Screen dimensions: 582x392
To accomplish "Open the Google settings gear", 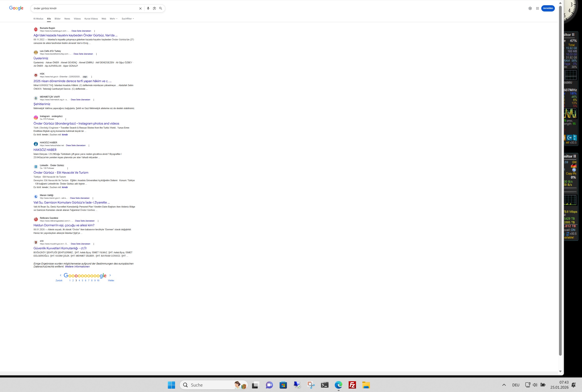I will coord(530,8).
